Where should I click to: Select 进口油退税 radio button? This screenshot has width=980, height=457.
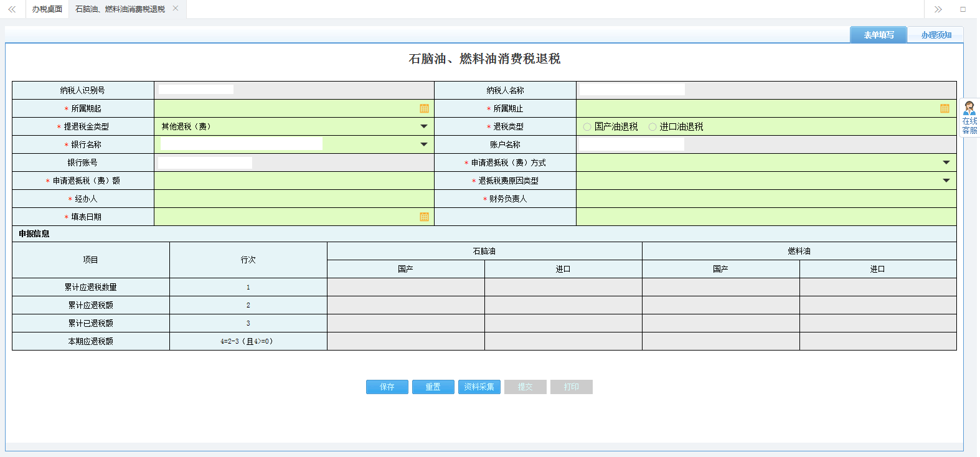pos(653,126)
